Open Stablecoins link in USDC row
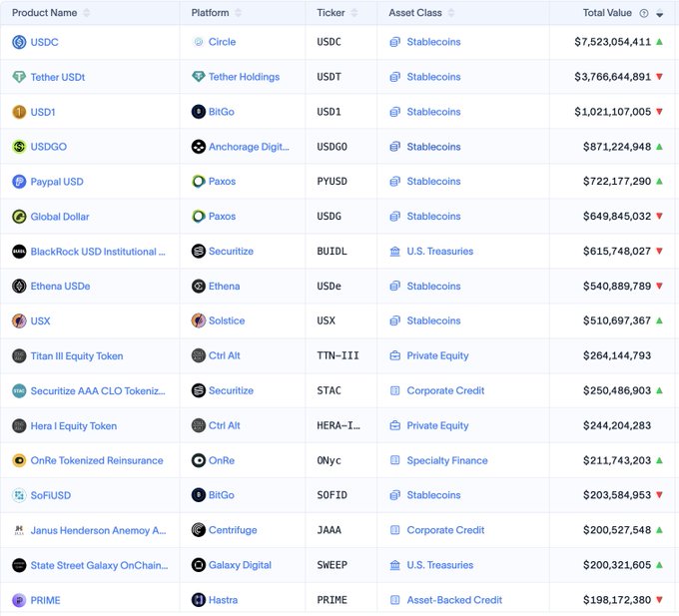 tap(433, 42)
